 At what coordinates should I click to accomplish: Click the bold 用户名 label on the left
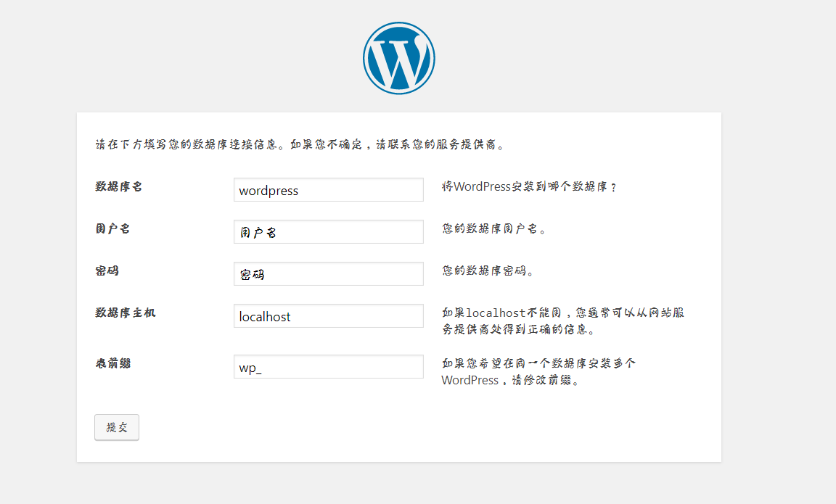point(112,228)
